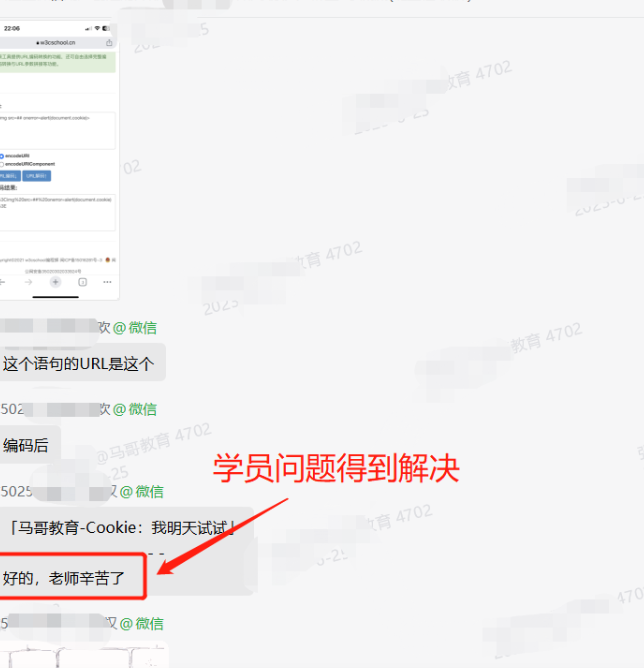Click the blue URL decode button
Image resolution: width=644 pixels, height=668 pixels.
coord(37,176)
